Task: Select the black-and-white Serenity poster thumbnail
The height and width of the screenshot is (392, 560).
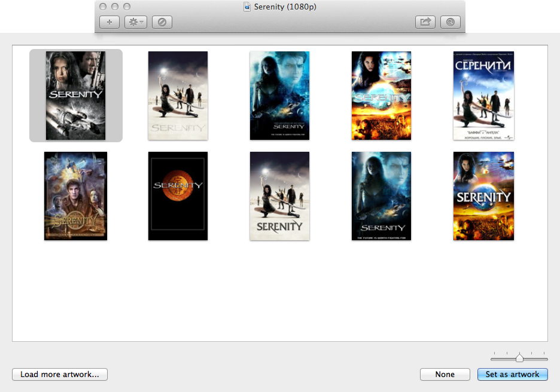Action: point(76,96)
